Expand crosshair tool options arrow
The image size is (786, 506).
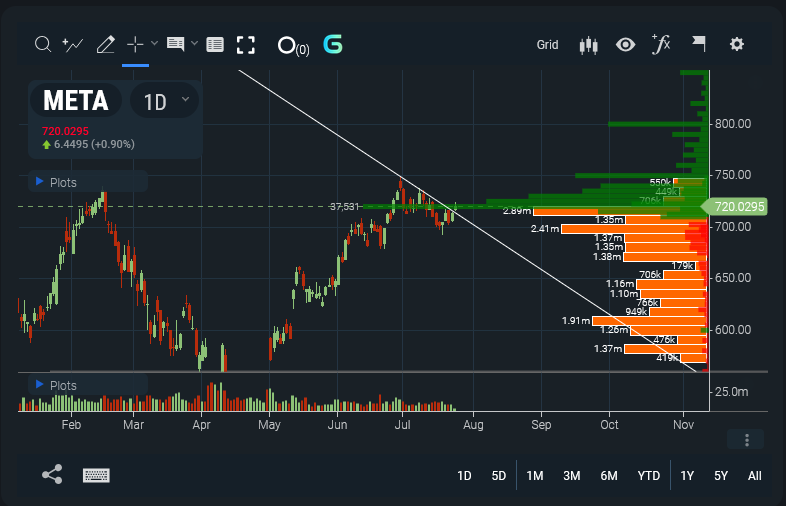(x=154, y=44)
